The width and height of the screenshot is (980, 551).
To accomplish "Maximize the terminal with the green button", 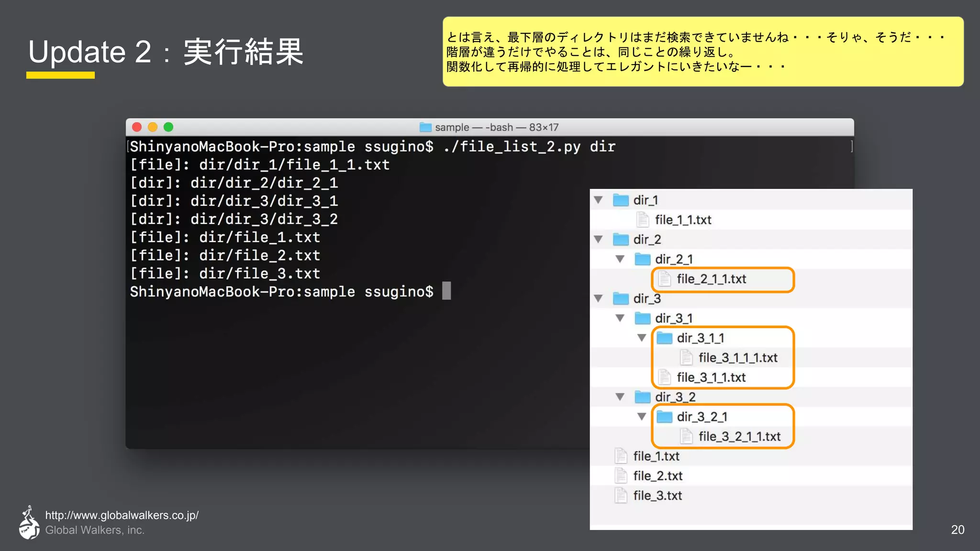I will [x=168, y=127].
